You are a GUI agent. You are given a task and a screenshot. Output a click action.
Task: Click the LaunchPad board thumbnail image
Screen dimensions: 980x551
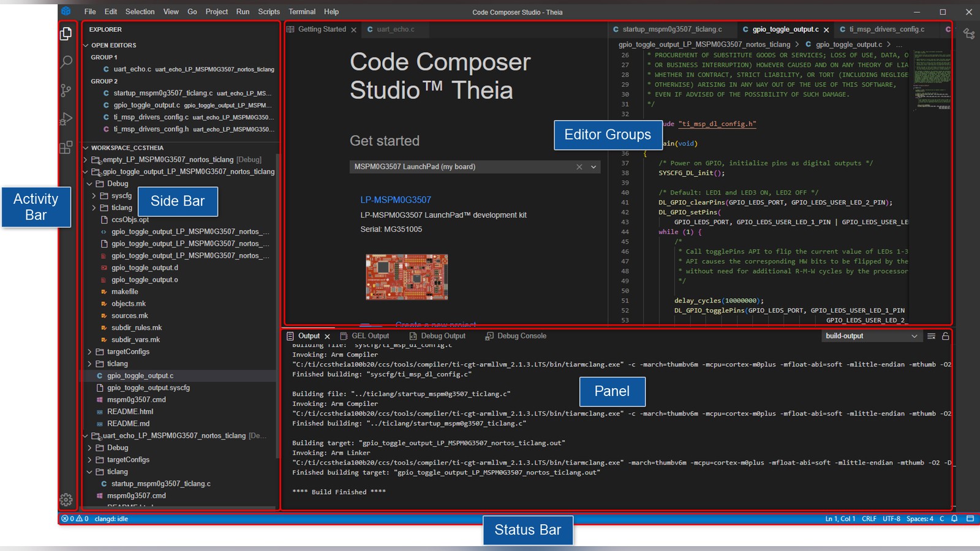407,277
